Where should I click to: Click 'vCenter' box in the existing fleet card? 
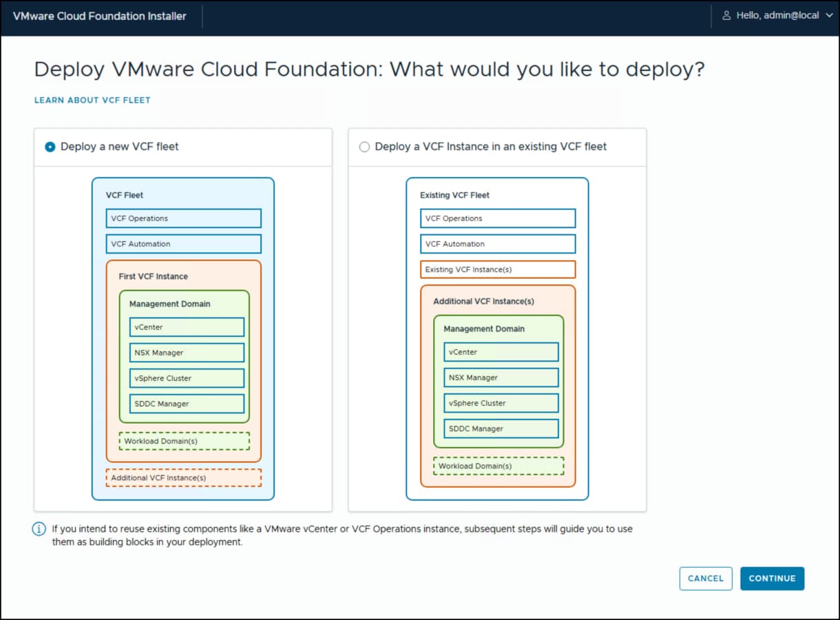pos(501,352)
